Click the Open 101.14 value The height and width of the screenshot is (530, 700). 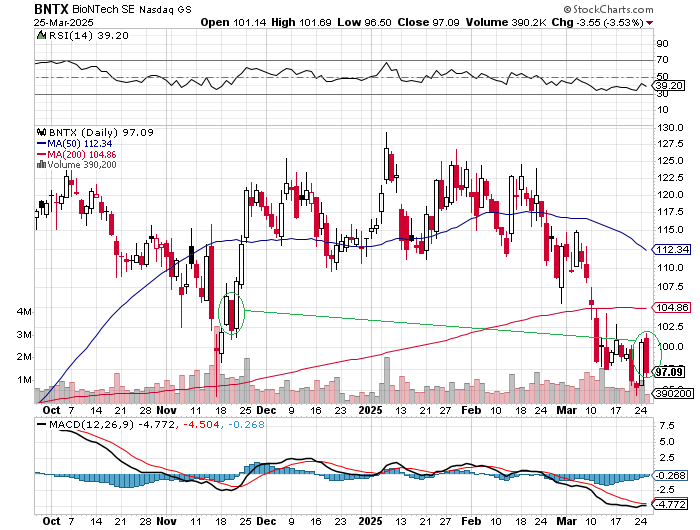click(233, 22)
